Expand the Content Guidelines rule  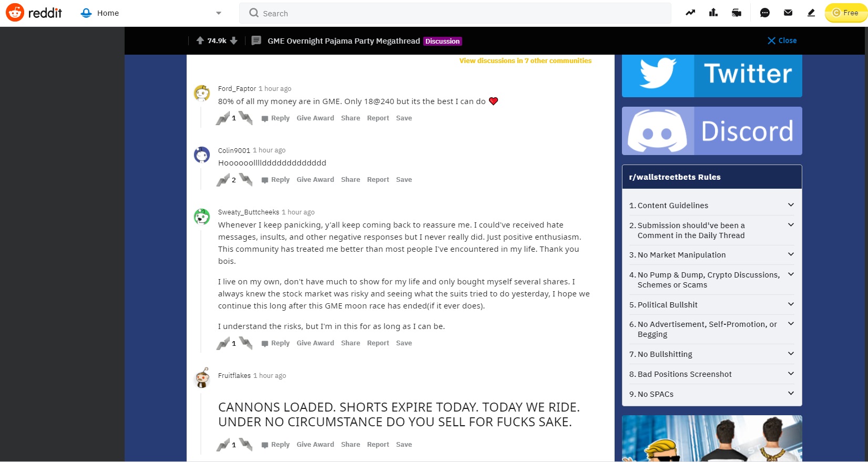712,206
